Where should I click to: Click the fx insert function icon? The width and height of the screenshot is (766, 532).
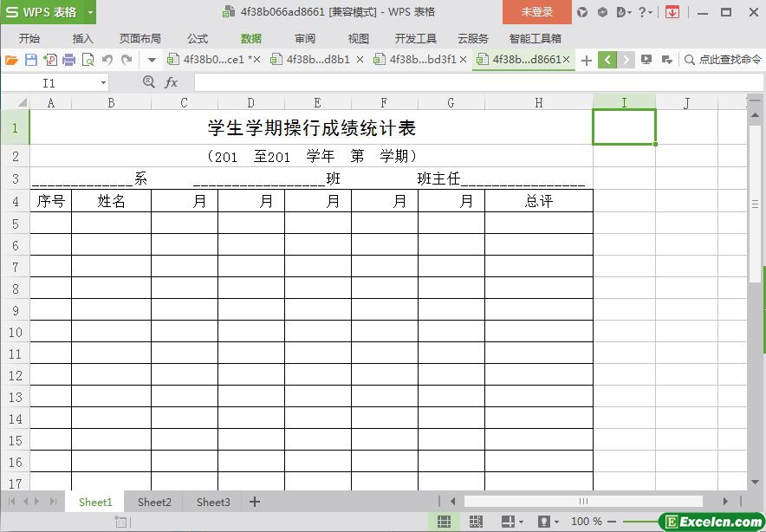pos(172,82)
